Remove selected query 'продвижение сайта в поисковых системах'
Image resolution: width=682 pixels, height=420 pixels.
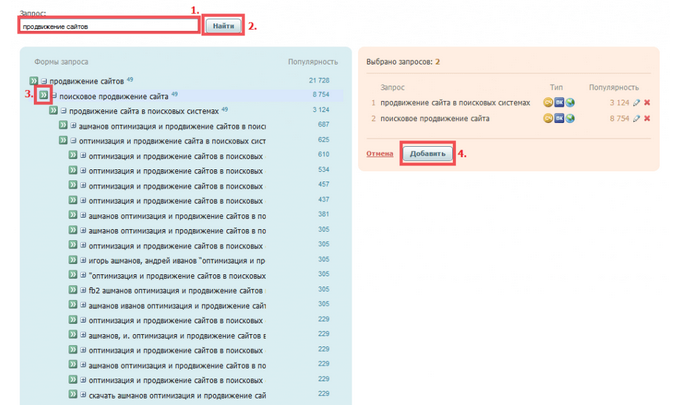coord(647,103)
